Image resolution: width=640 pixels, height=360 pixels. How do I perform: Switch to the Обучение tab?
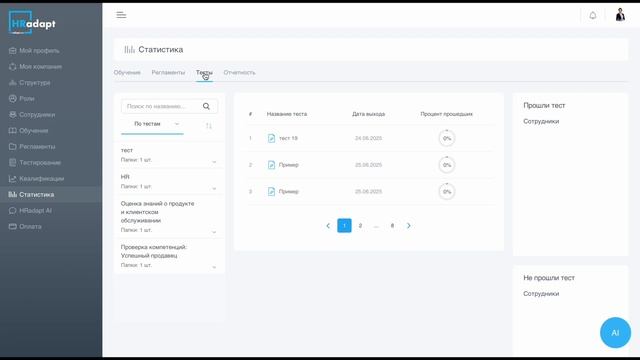(127, 72)
